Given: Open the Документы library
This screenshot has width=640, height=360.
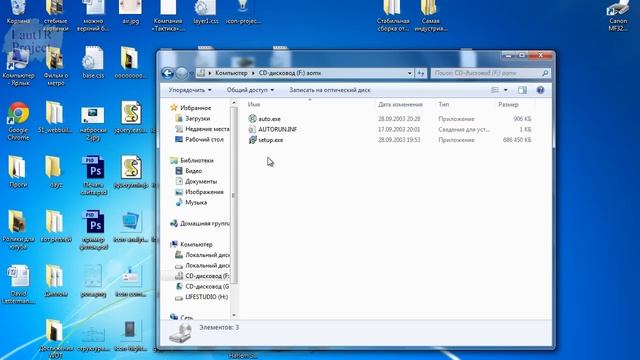Looking at the screenshot, I should coord(201,182).
